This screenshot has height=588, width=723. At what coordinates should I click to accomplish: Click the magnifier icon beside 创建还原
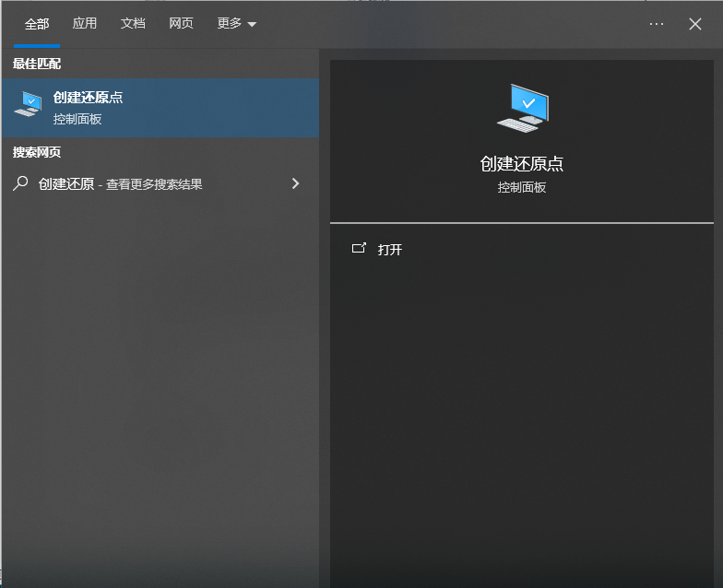20,183
